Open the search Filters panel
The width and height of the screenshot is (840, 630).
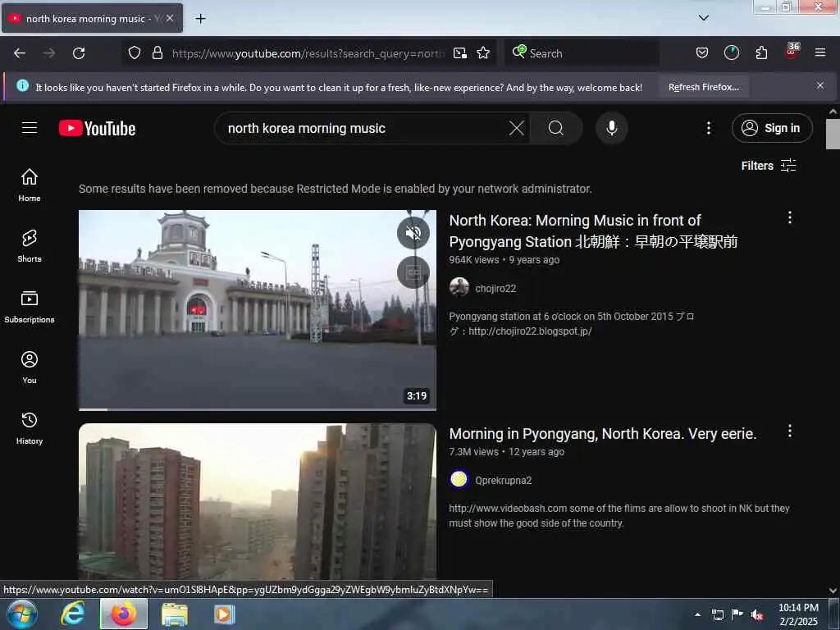point(769,166)
